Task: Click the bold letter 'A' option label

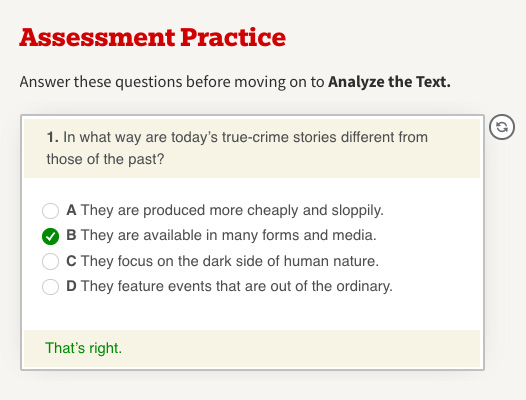Action: tap(71, 210)
